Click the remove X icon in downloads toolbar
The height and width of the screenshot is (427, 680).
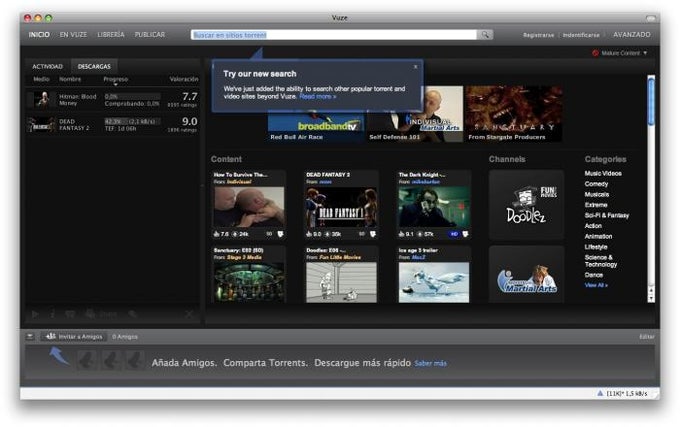tap(189, 314)
